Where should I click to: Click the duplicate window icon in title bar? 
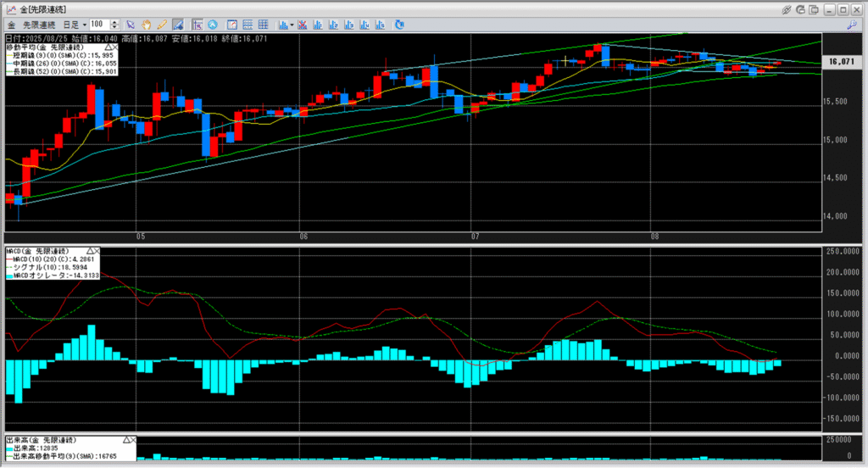(815, 9)
